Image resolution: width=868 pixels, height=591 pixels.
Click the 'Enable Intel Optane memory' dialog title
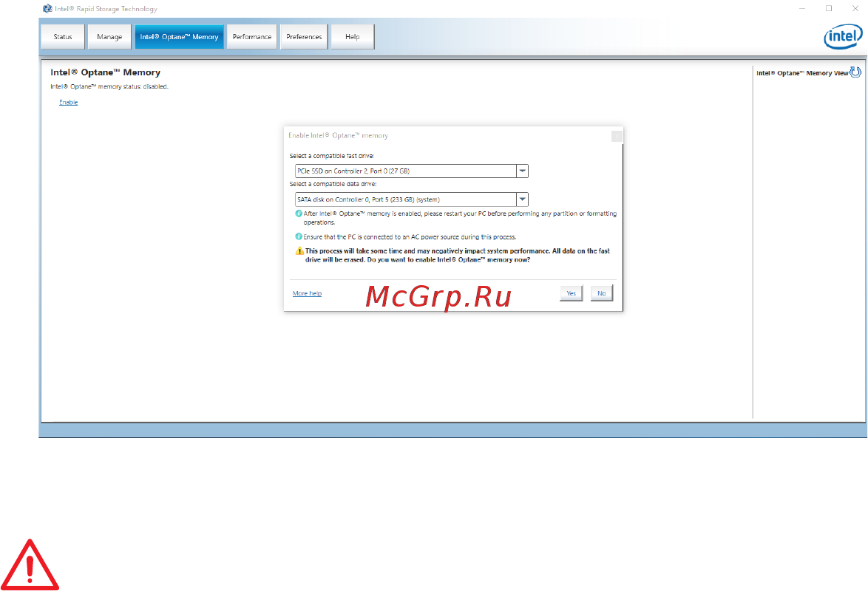[x=338, y=136]
